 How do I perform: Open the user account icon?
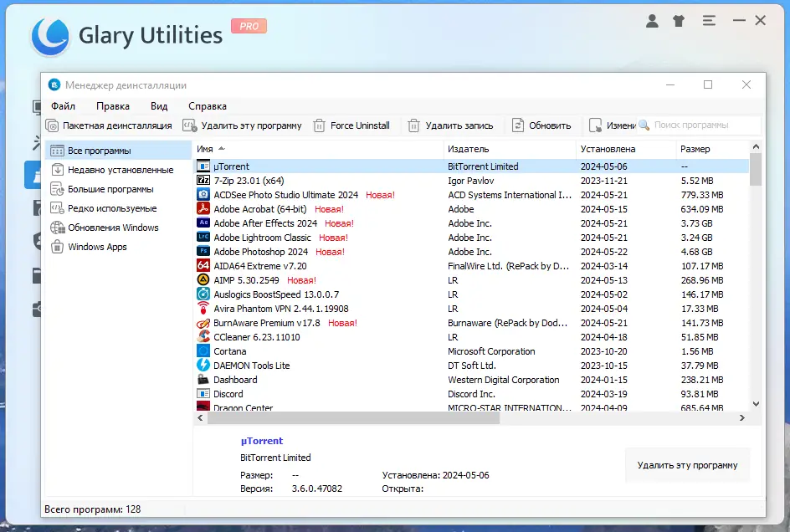pyautogui.click(x=652, y=21)
